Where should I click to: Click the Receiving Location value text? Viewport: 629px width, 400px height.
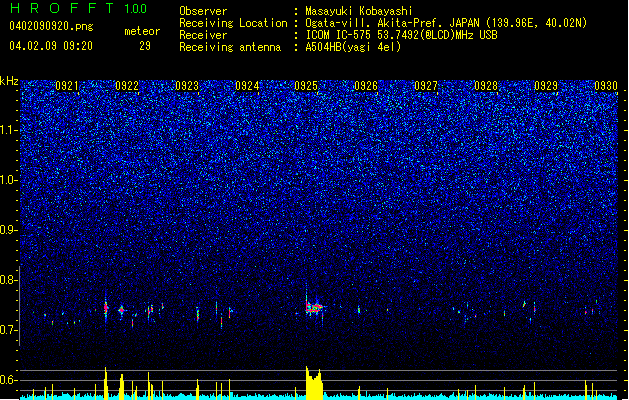coord(446,23)
